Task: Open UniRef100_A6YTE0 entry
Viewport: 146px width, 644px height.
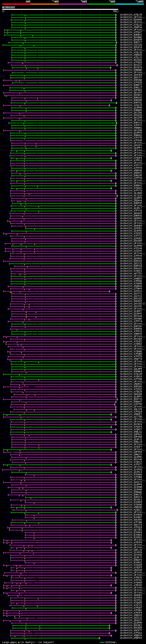Action: point(131,274)
